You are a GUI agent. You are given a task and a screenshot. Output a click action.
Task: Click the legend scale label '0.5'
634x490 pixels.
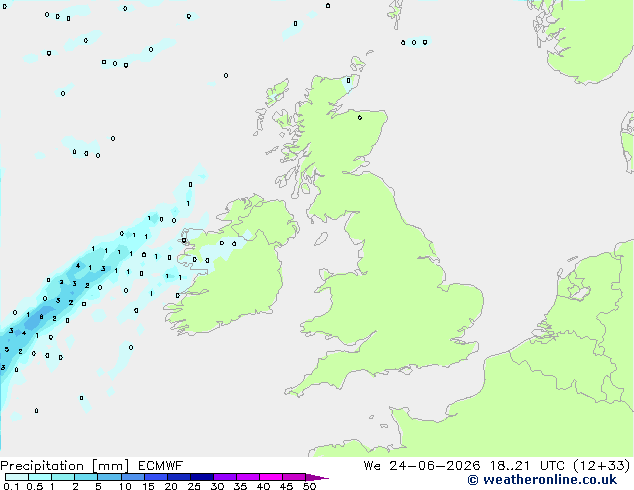tap(35, 486)
